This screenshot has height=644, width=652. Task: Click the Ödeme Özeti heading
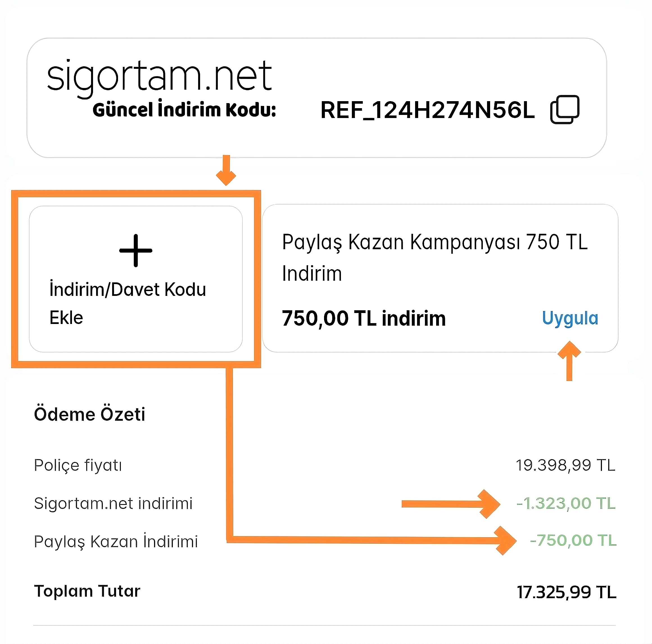(x=89, y=414)
